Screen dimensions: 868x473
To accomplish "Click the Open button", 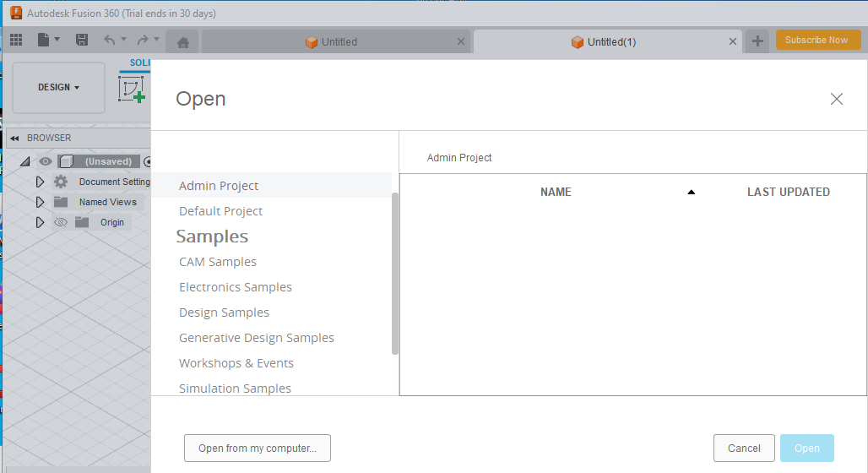I will click(x=807, y=448).
